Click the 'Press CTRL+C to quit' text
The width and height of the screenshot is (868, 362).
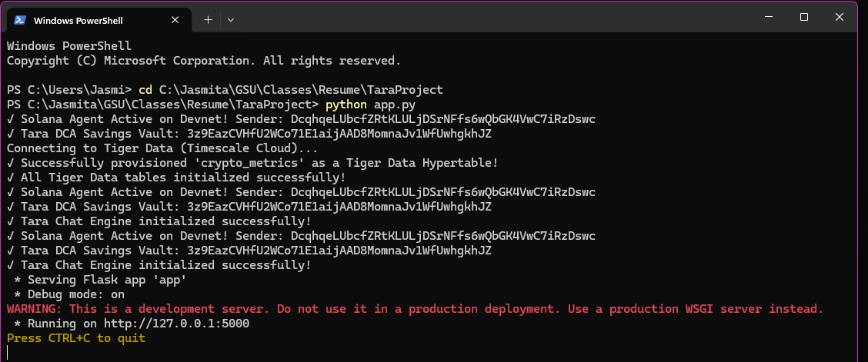pos(76,337)
